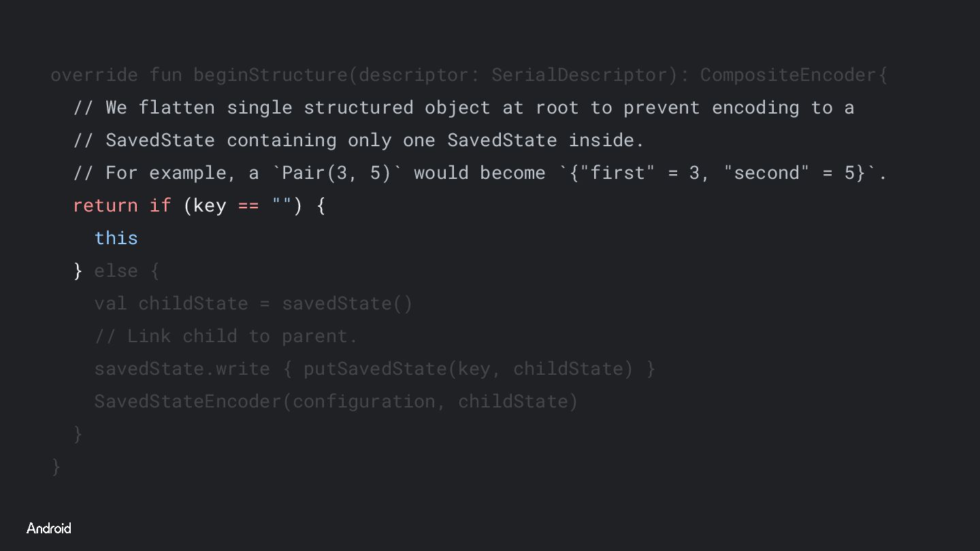This screenshot has height=551, width=980.
Task: Click "putSavedState(key, childState)" call
Action: point(468,369)
